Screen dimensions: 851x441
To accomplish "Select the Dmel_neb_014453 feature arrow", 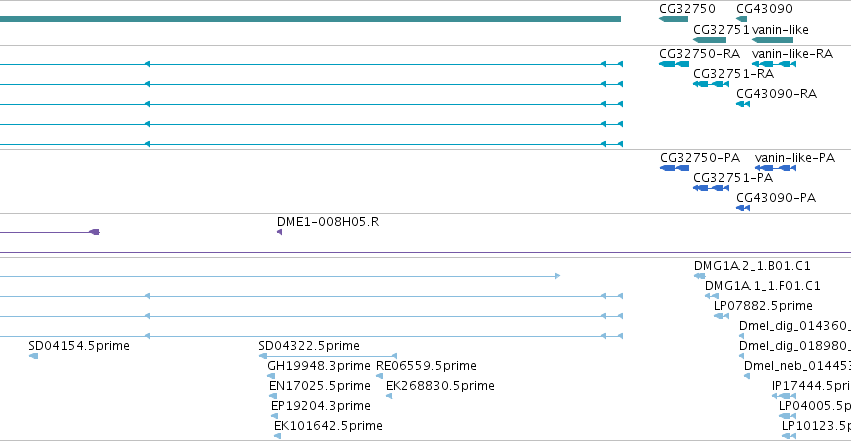I will pyautogui.click(x=747, y=376).
